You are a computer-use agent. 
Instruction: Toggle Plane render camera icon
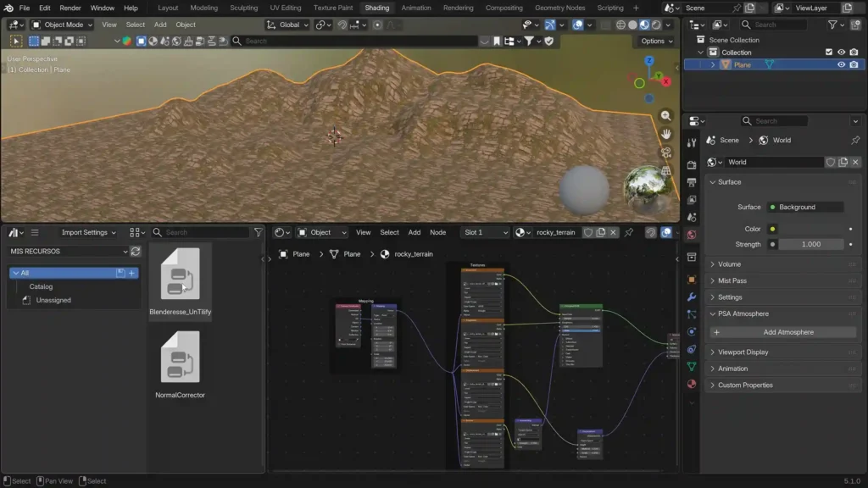[x=854, y=64]
